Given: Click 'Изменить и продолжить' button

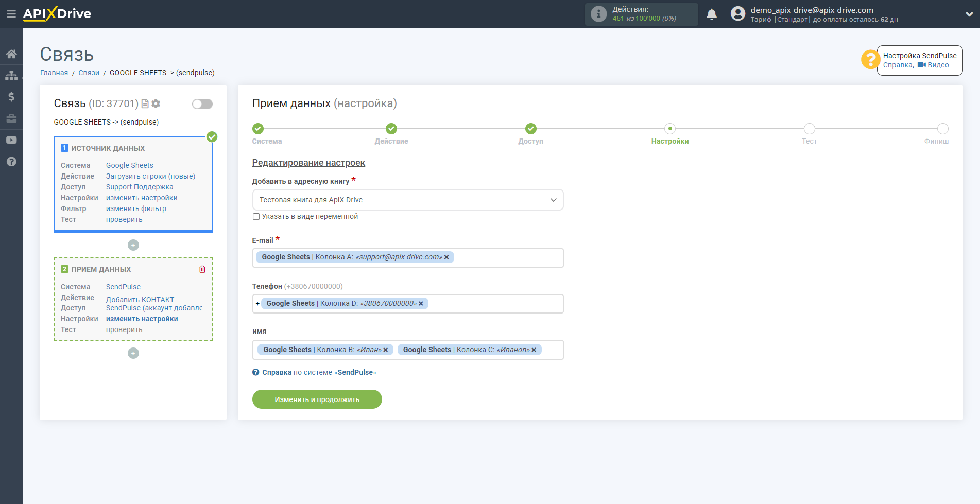Looking at the screenshot, I should click(x=317, y=399).
